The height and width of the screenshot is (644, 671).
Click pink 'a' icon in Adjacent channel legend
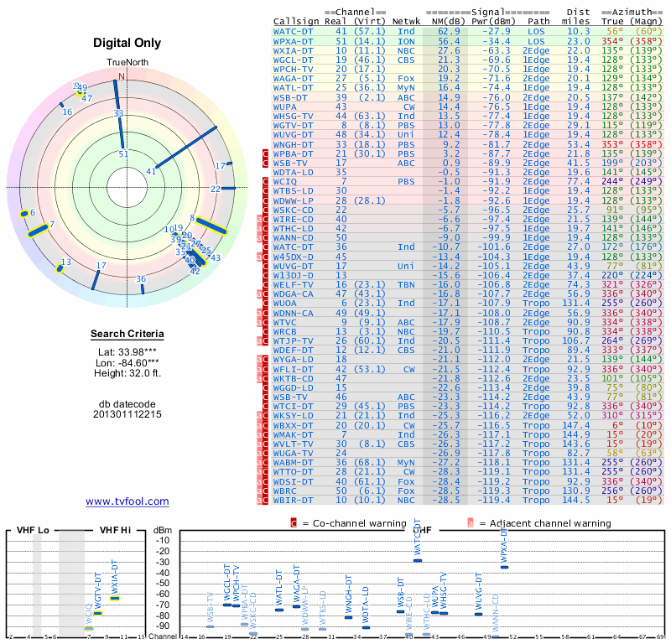click(471, 523)
